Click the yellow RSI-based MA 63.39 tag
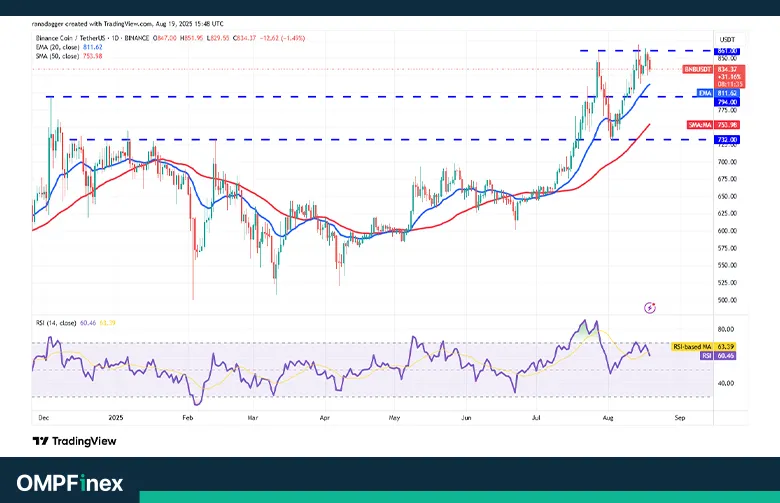 coord(703,346)
